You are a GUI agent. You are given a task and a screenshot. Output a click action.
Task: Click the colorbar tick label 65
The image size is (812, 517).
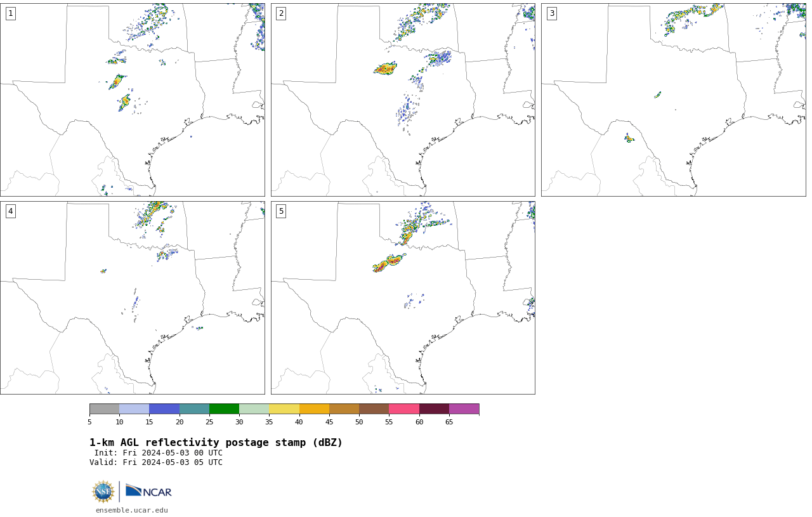point(449,422)
